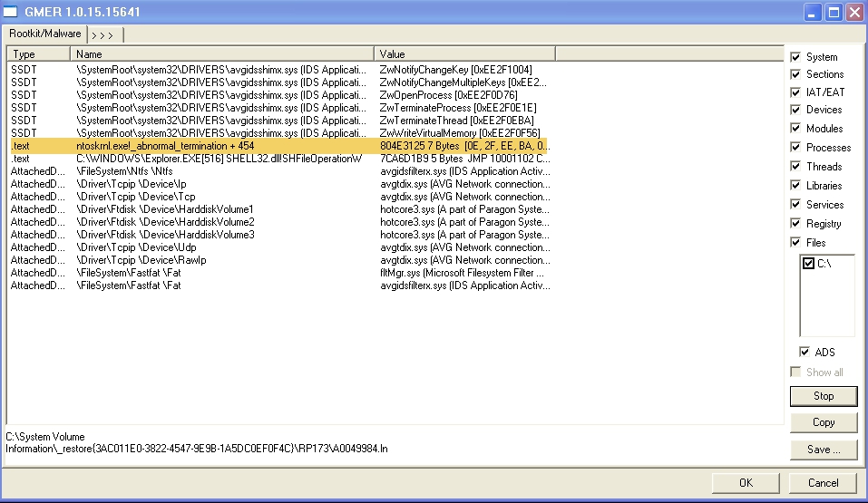The width and height of the screenshot is (868, 503).
Task: Click the GMER title bar application icon
Action: [x=10, y=11]
